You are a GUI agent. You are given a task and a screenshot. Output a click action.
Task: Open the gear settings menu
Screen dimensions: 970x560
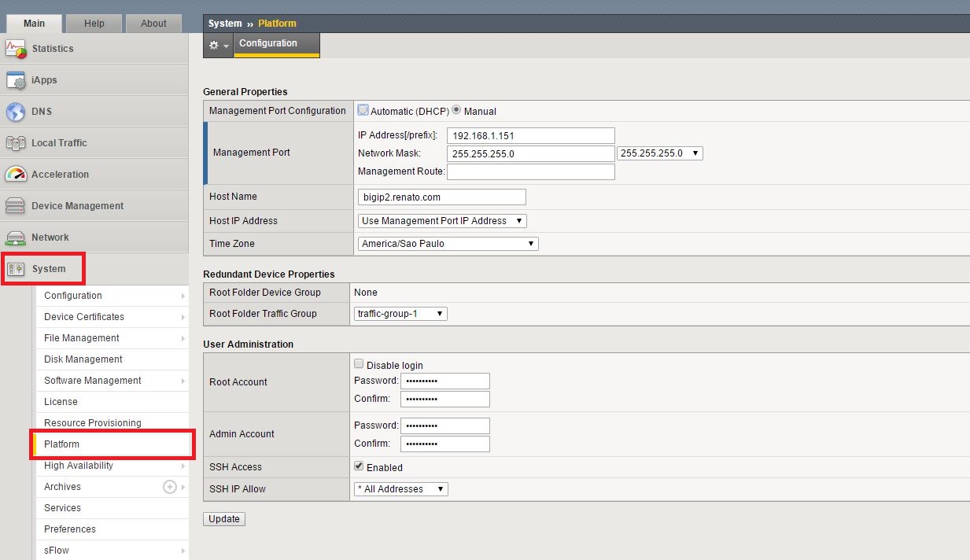coord(219,46)
